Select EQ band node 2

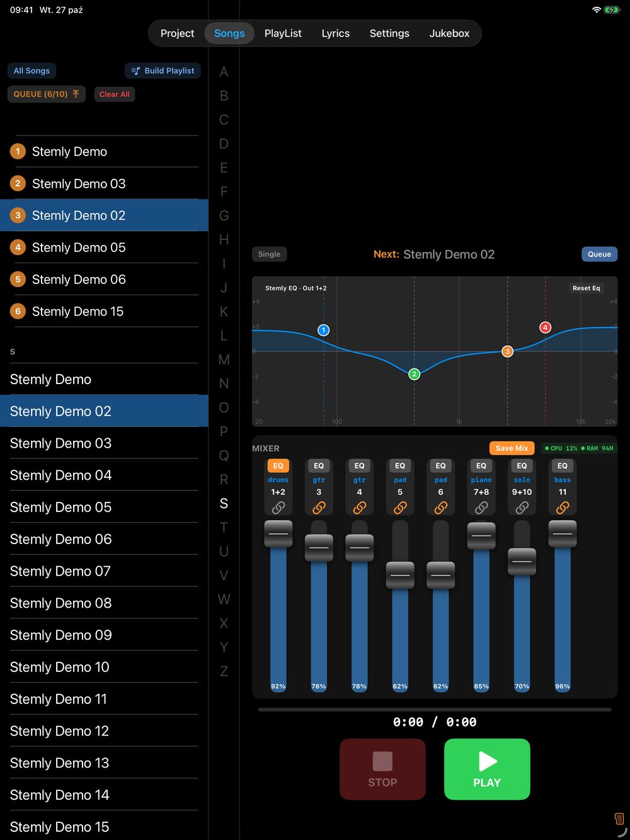coord(414,374)
